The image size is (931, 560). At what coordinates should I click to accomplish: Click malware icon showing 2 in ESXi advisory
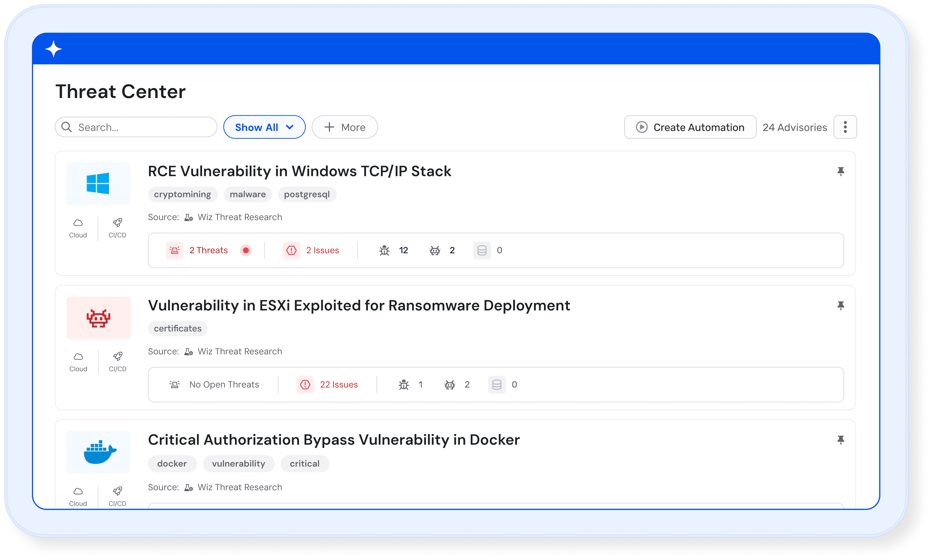tap(449, 384)
